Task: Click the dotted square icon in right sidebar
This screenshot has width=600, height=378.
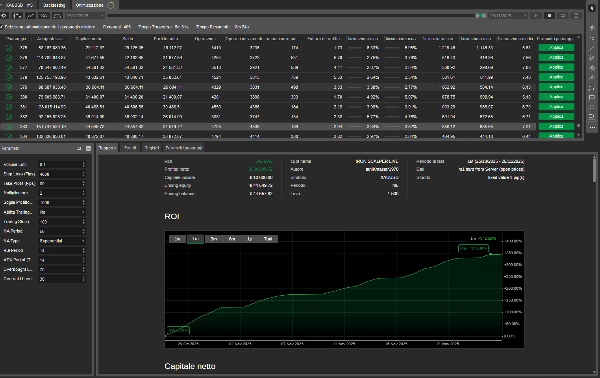Action: point(592,108)
